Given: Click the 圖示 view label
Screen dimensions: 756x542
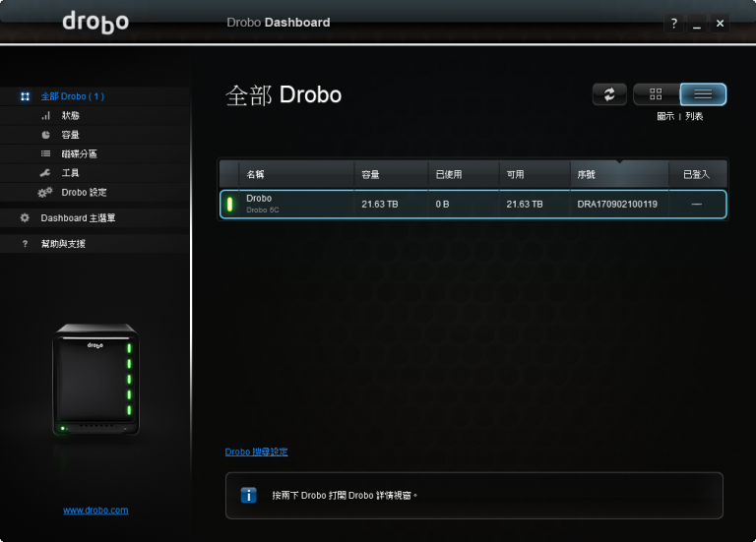Looking at the screenshot, I should pyautogui.click(x=665, y=116).
